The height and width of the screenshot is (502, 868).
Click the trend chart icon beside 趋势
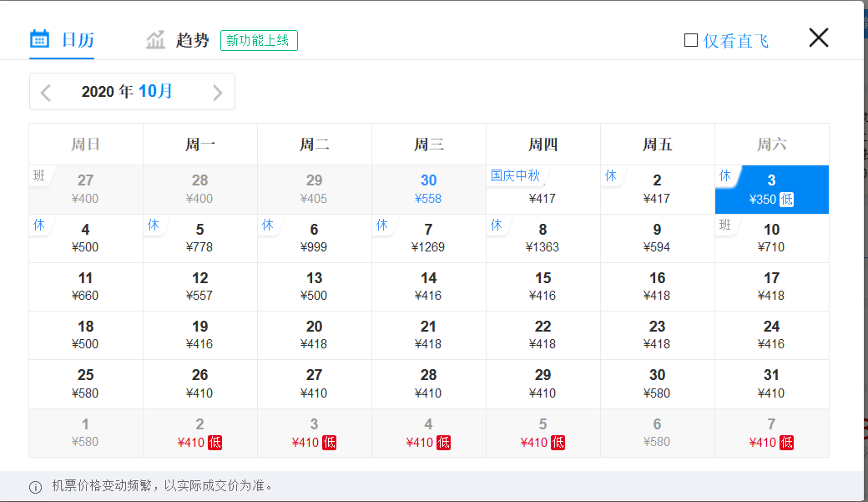coord(155,40)
